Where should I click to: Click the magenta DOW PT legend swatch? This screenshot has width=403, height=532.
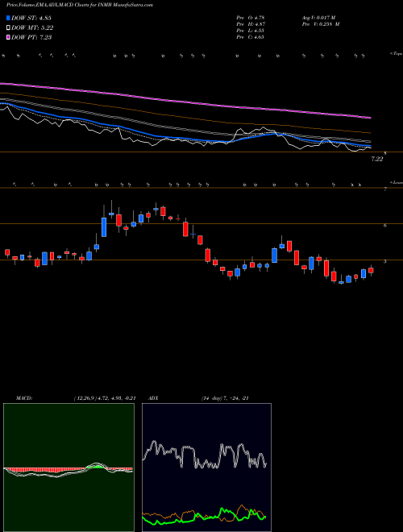[9, 37]
